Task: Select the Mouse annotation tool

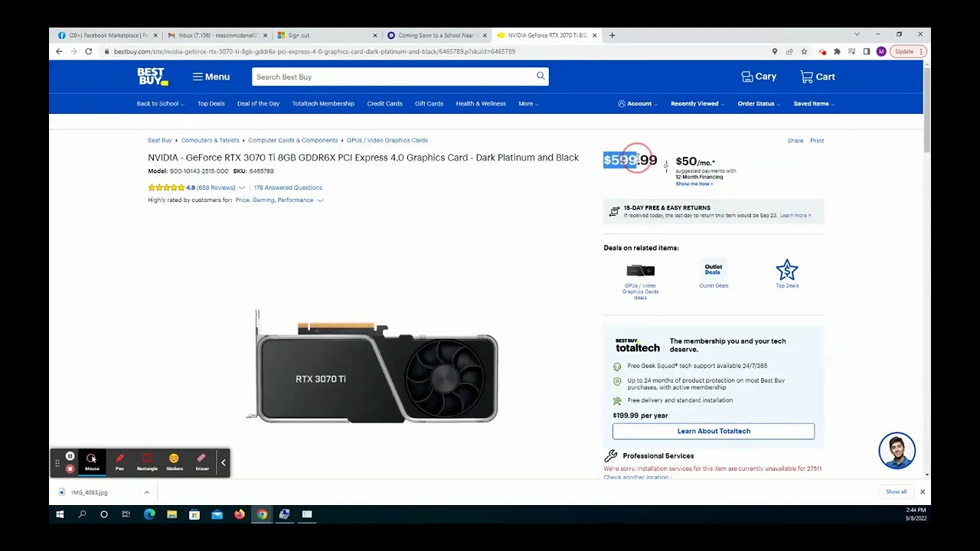Action: [x=92, y=462]
